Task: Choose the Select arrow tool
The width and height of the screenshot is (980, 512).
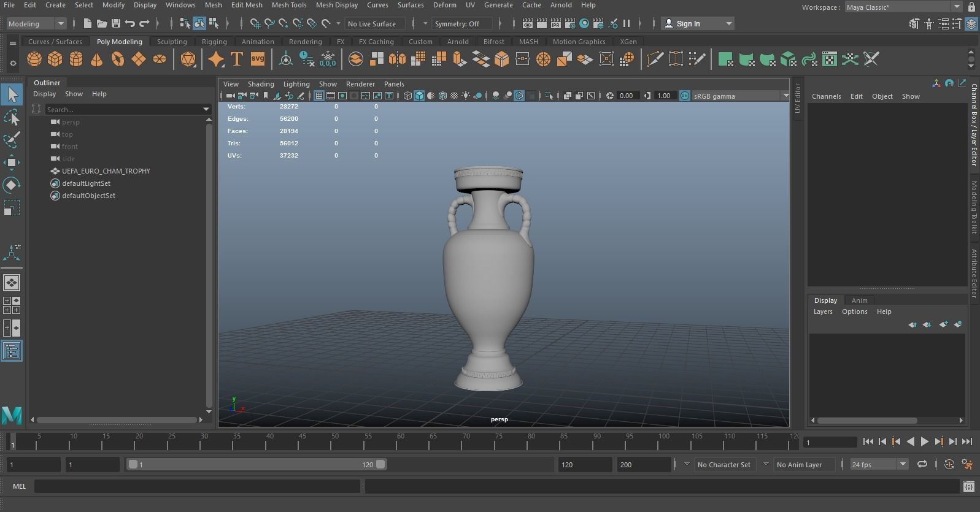Action: (x=12, y=94)
